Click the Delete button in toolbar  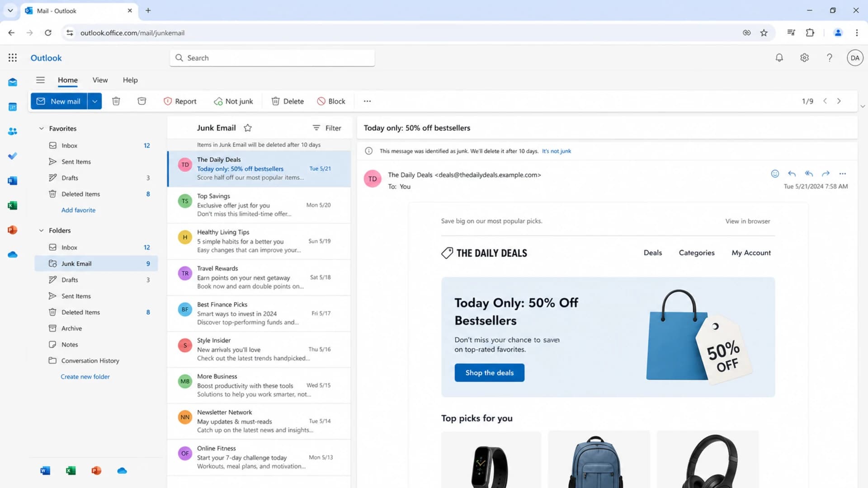point(288,101)
